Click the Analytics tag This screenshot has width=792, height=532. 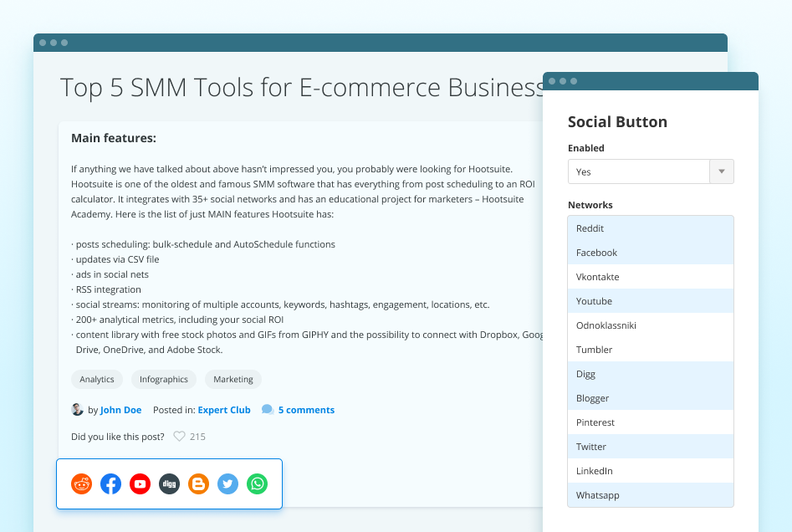96,379
